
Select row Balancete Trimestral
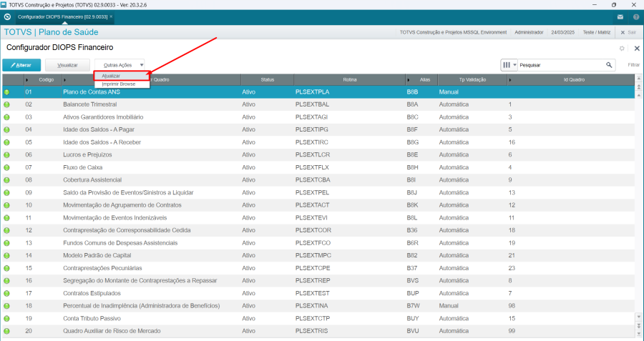pos(318,104)
